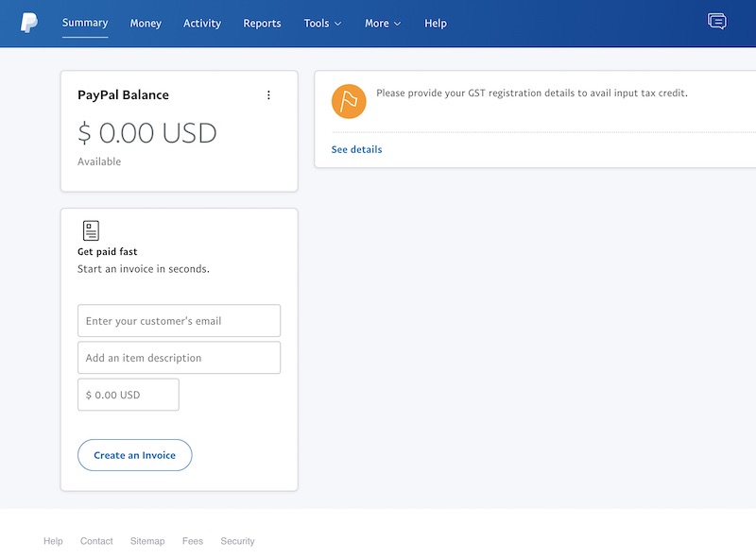Open the Reports tab
The image size is (756, 558).
point(262,23)
